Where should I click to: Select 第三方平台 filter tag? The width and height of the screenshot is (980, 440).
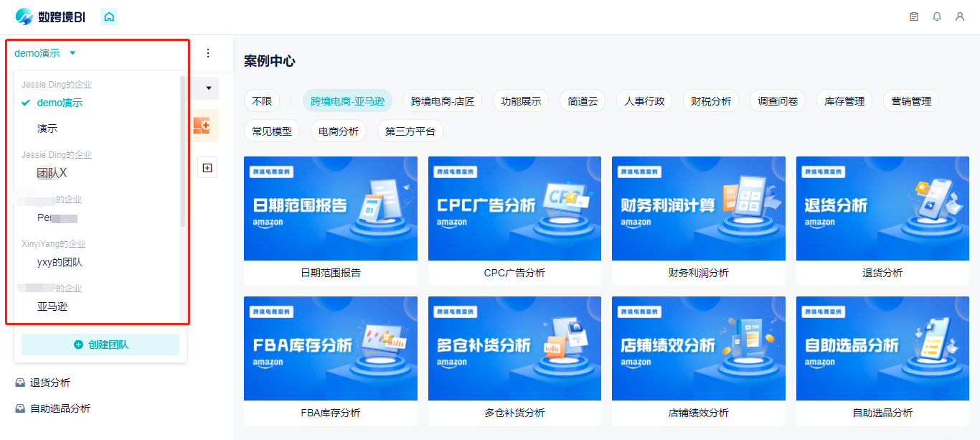410,131
